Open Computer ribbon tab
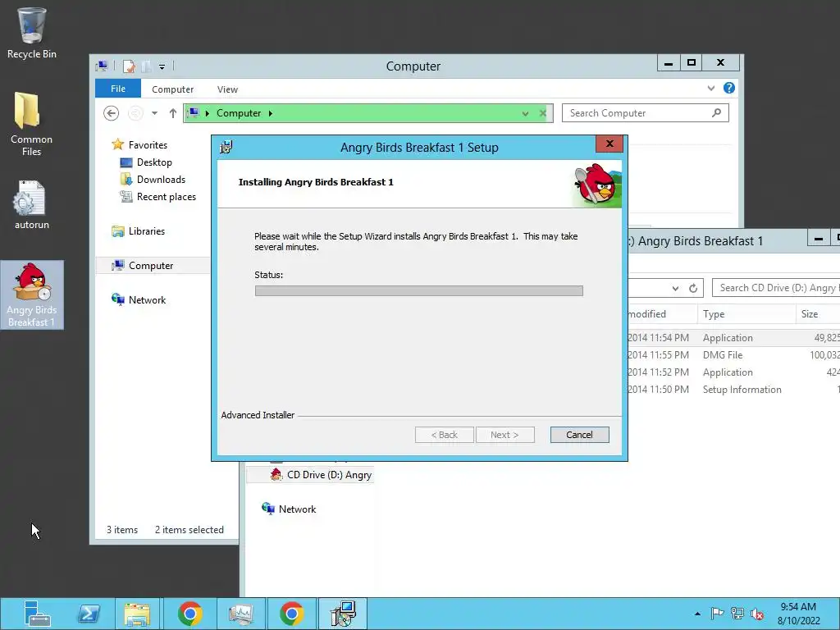Viewport: 840px width, 630px height. (x=172, y=89)
